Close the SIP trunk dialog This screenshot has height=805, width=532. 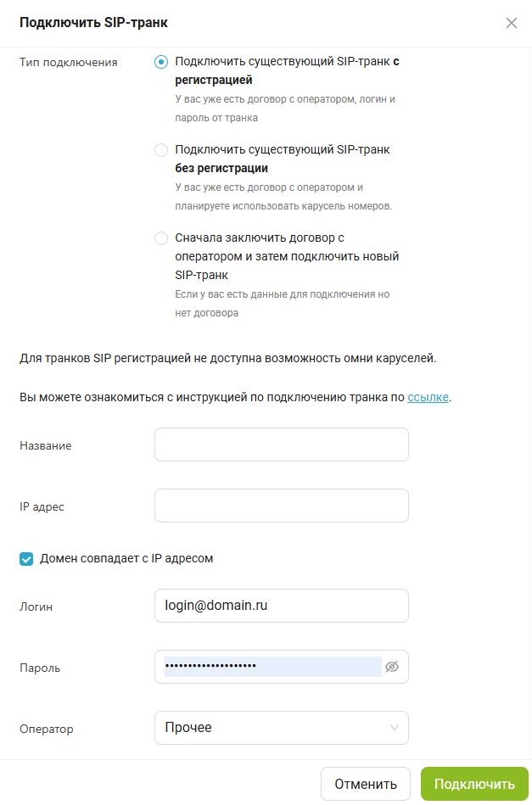coord(512,23)
